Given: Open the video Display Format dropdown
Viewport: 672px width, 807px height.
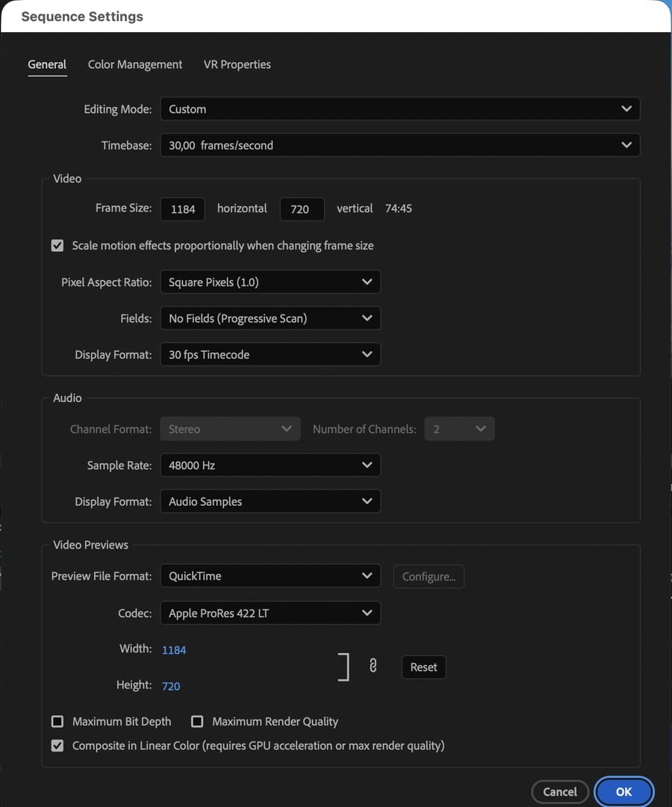Looking at the screenshot, I should pyautogui.click(x=270, y=354).
